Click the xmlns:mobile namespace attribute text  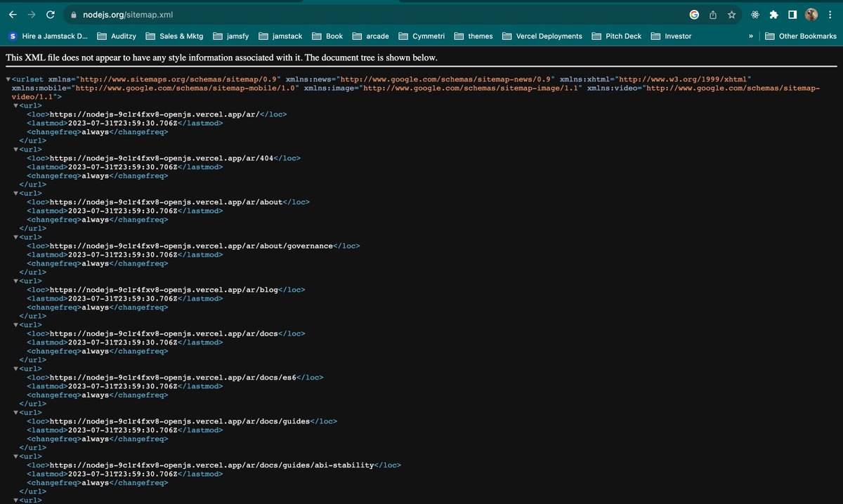155,88
